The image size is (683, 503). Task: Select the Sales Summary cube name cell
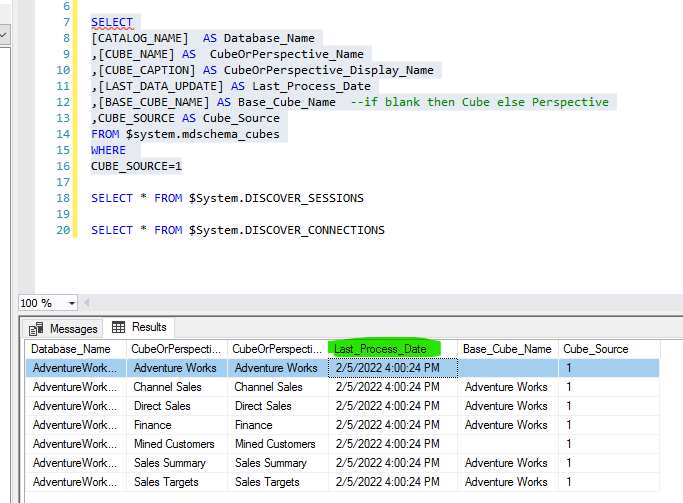177,462
